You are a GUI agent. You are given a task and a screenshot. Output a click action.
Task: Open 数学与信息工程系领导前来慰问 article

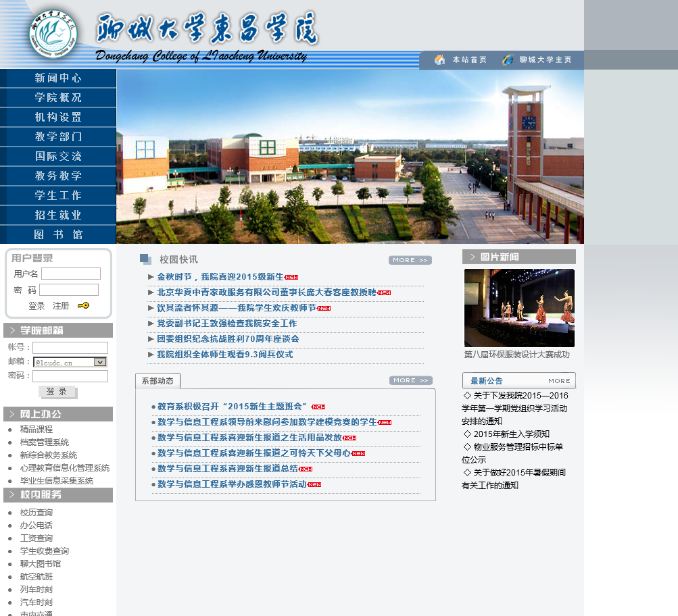click(x=267, y=422)
